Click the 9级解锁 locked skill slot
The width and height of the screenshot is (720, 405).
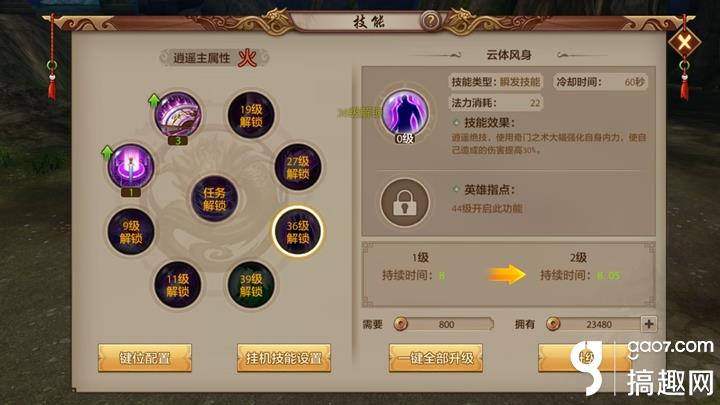[131, 231]
